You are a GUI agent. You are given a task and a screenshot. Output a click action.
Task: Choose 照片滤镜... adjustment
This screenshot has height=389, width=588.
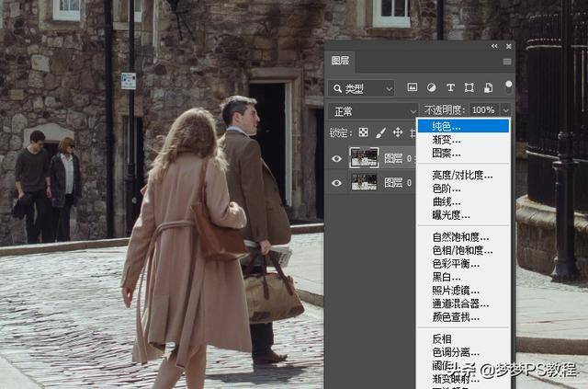[463, 291]
